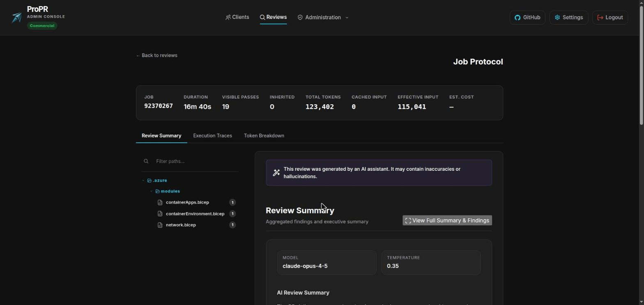
Task: Click the fullscreen icon on View Full Summary
Action: (408, 220)
